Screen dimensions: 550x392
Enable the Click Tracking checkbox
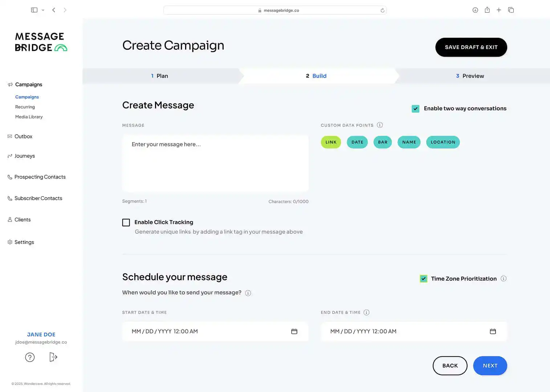(x=126, y=222)
